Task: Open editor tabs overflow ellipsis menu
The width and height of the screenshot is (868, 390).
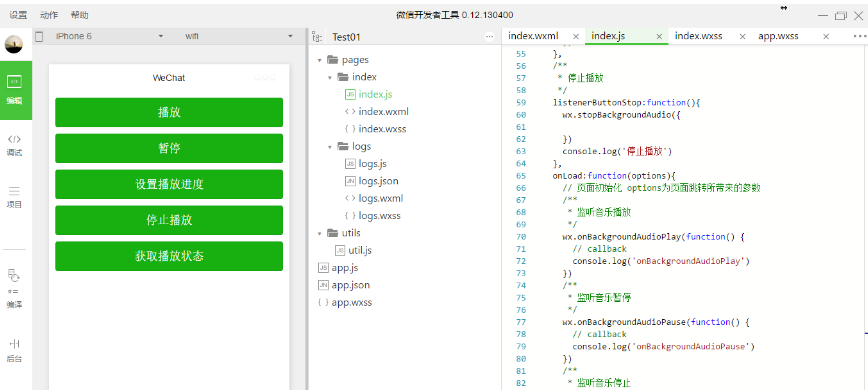Action: point(859,37)
